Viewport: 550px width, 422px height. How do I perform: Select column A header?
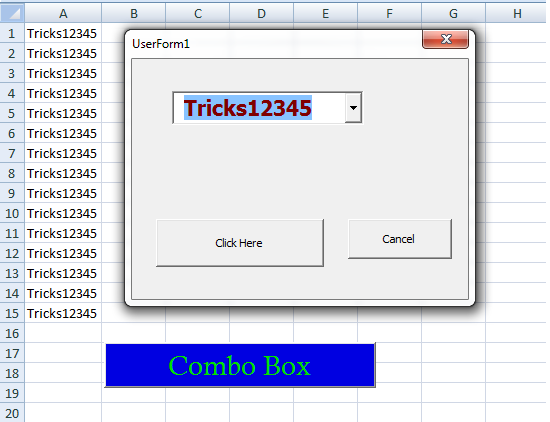(x=63, y=13)
